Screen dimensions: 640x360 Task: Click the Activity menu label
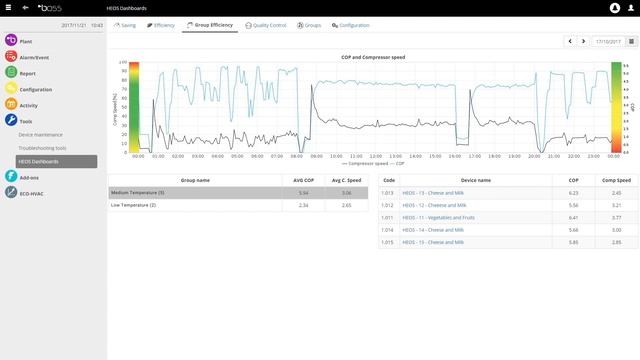29,106
